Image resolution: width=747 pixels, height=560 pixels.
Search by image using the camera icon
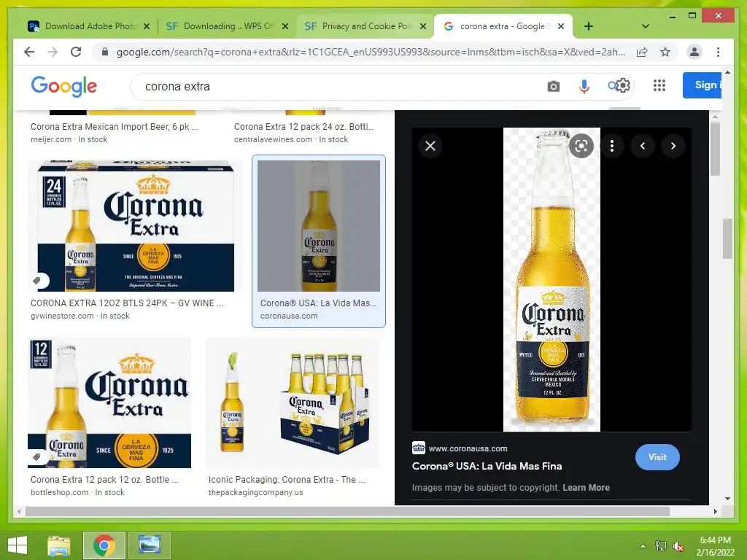tap(553, 86)
